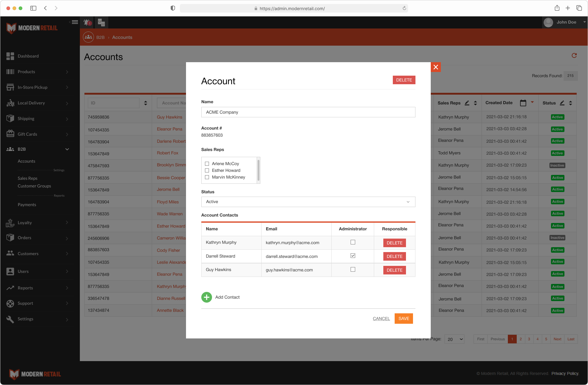Click the Sales Reps column edit pencil
Screen dimensions: 588x385
(x=467, y=103)
